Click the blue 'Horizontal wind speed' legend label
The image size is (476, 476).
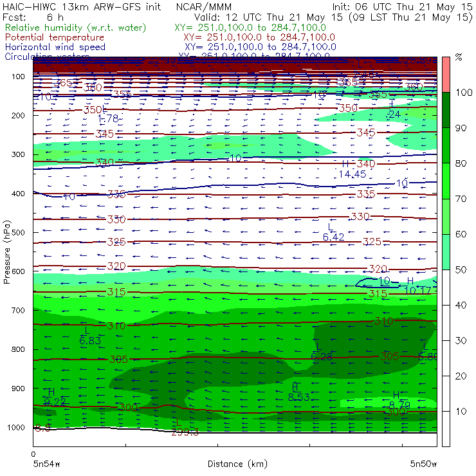pyautogui.click(x=55, y=47)
